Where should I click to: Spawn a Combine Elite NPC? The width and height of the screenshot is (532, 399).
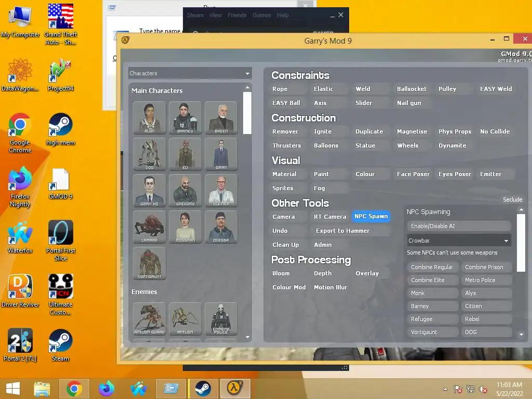click(433, 280)
